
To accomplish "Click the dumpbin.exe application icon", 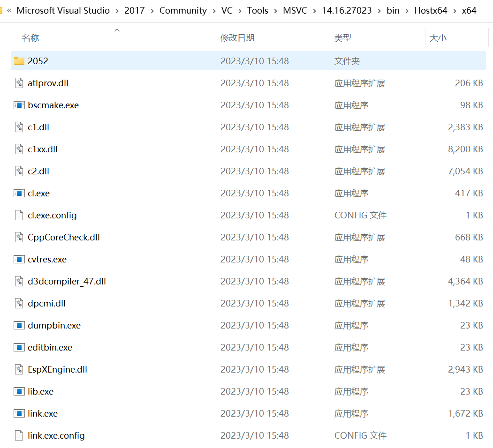I will point(18,325).
